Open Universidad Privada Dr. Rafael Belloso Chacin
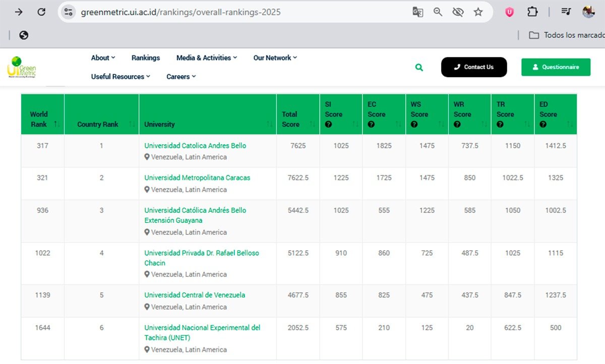This screenshot has height=364, width=605. coord(202,258)
